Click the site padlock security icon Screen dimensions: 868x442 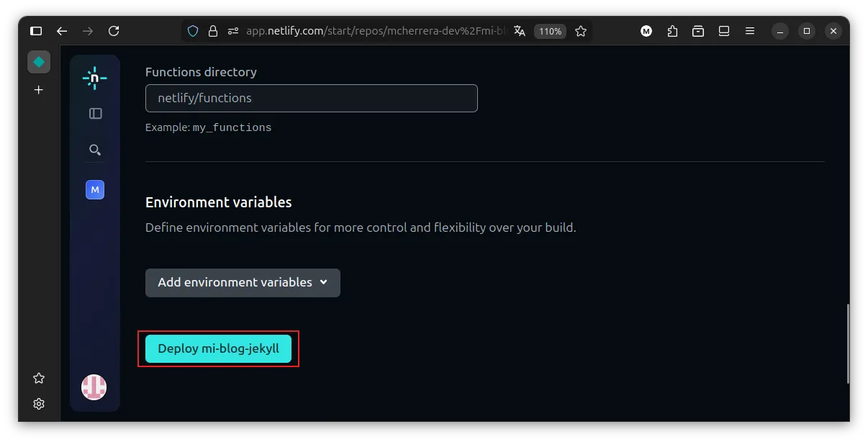point(212,31)
